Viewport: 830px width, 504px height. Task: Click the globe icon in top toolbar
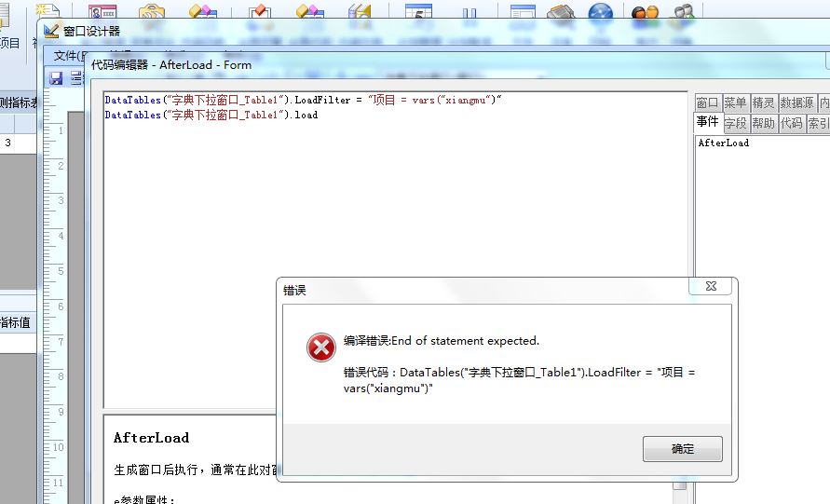(x=600, y=12)
